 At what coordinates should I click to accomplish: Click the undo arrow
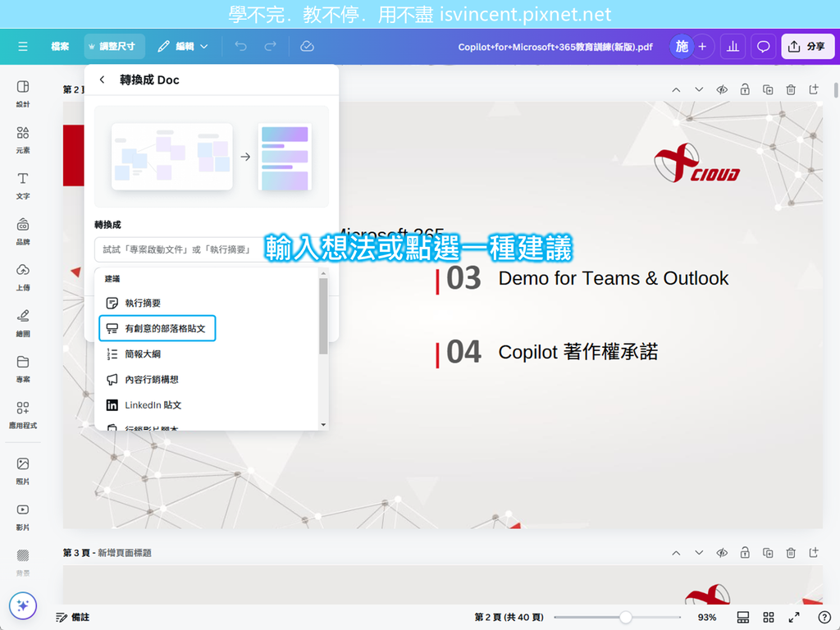click(x=241, y=47)
